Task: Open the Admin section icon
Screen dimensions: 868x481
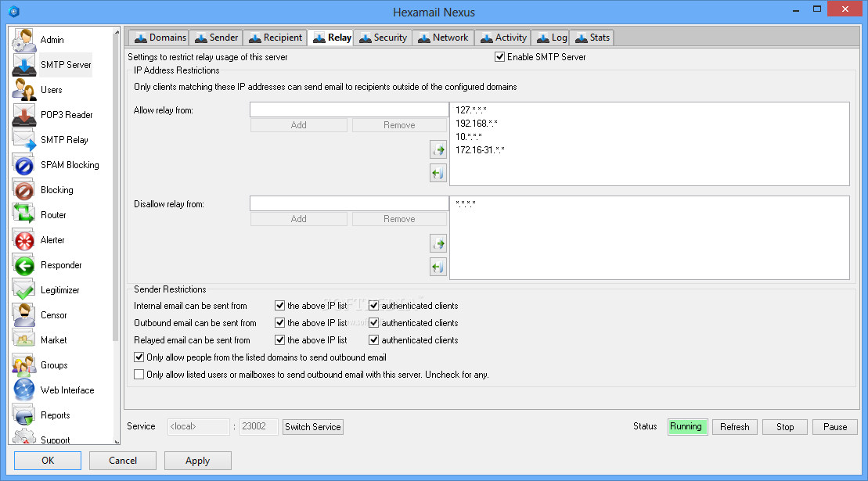Action: tap(23, 40)
